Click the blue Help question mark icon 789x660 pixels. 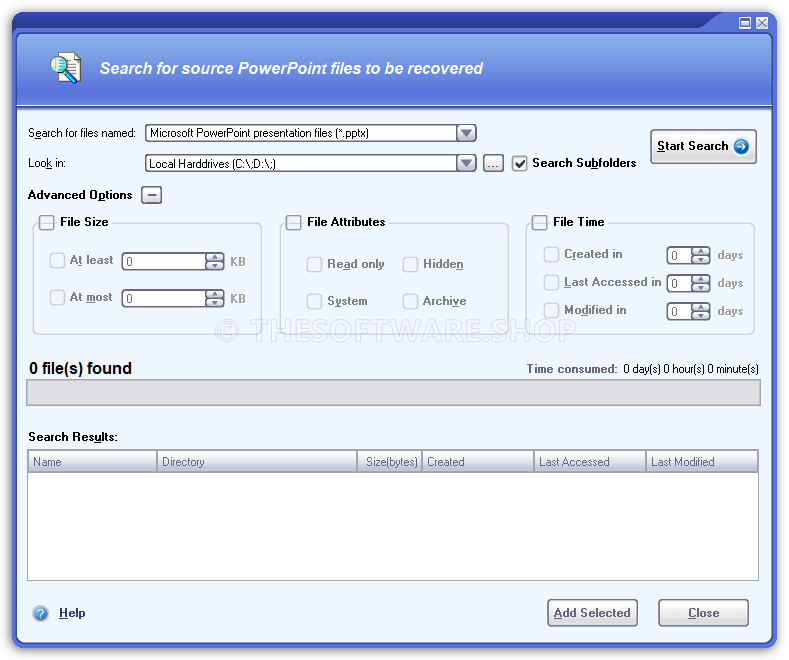click(x=40, y=613)
